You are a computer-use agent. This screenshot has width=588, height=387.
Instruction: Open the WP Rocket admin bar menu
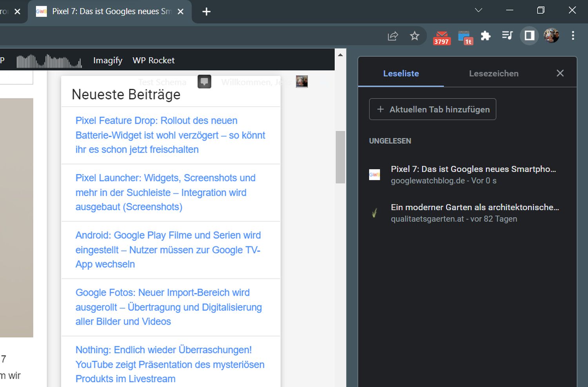tap(153, 60)
